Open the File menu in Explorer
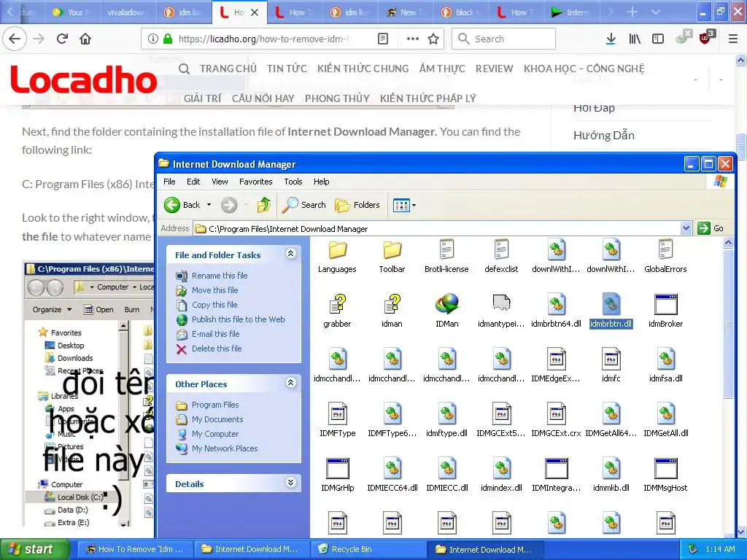The image size is (747, 560). (x=169, y=182)
